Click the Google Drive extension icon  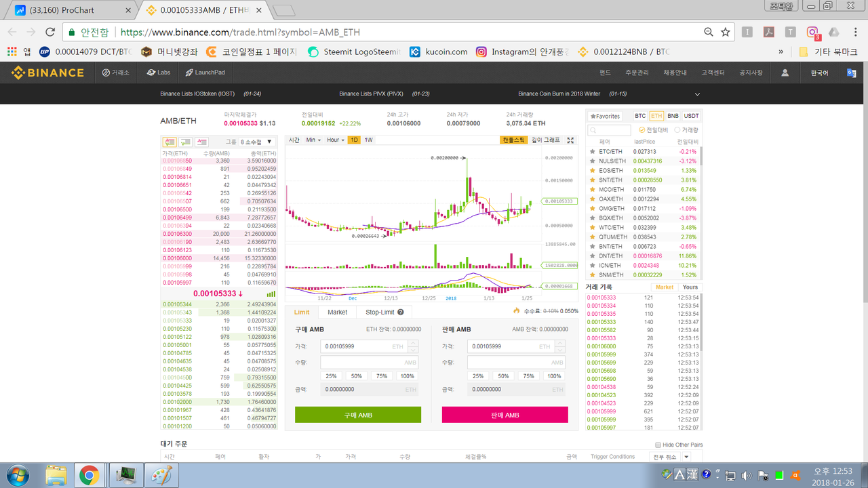[834, 32]
